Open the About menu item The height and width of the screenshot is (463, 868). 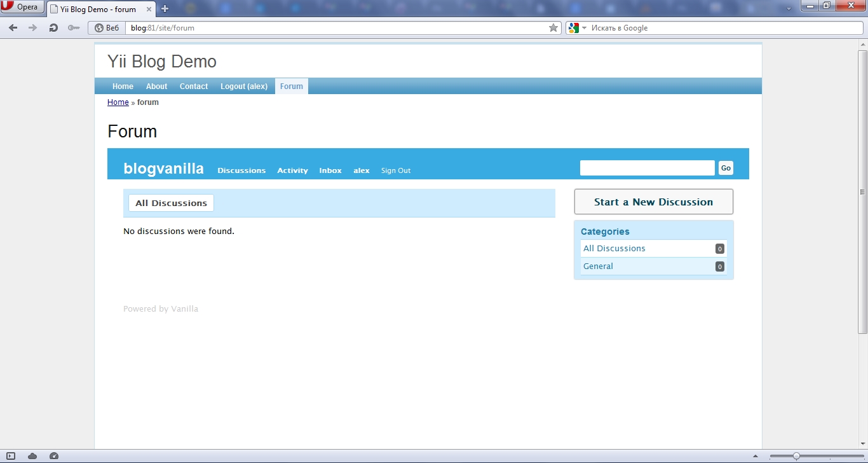pos(156,86)
